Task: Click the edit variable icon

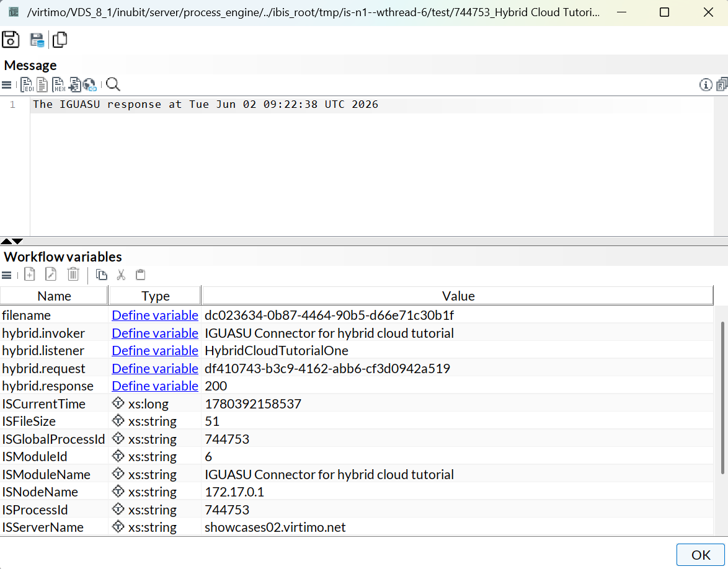Action: click(x=51, y=275)
